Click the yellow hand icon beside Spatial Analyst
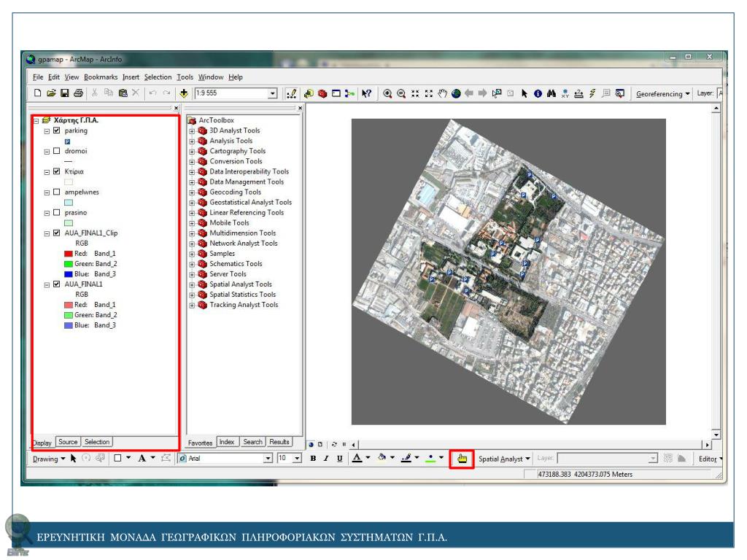This screenshot has height=560, width=747. coord(462,459)
